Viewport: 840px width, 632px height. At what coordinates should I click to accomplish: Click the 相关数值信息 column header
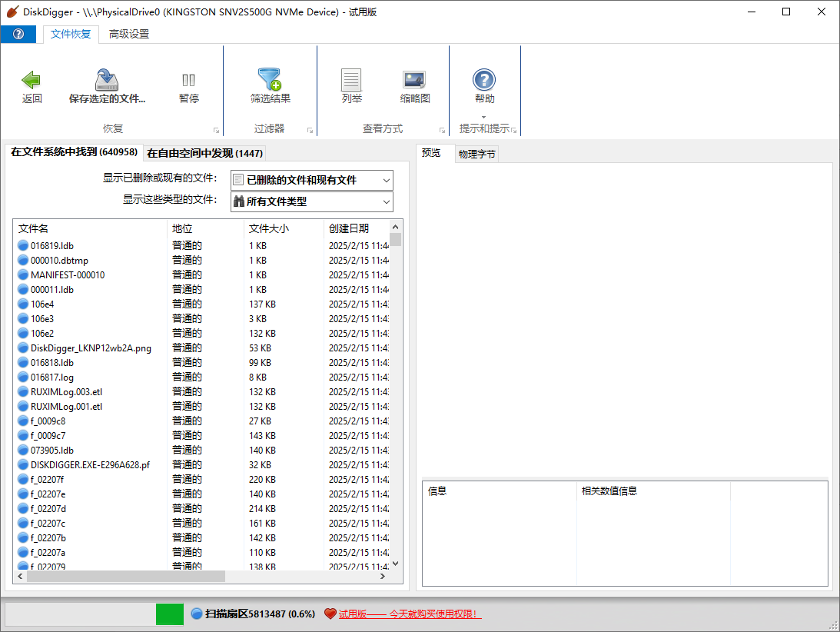point(653,491)
